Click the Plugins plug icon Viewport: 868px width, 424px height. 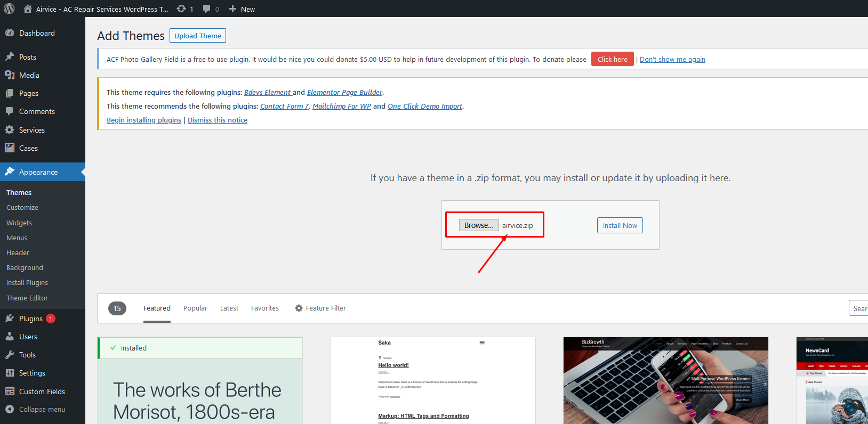[x=10, y=319]
